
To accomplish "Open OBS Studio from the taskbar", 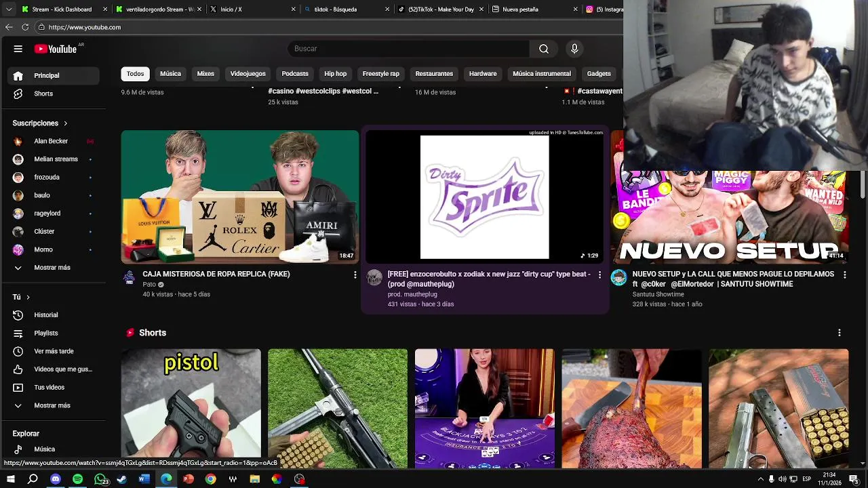I will tap(299, 479).
